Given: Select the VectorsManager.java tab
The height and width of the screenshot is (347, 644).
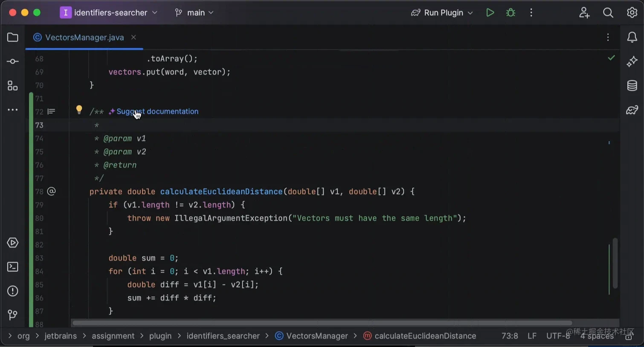Looking at the screenshot, I should (84, 37).
